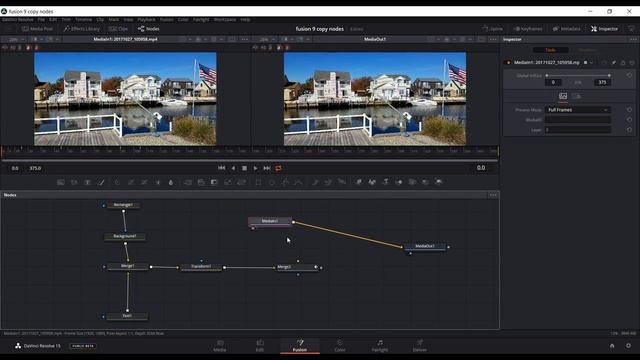Select the Transform1 node
Screen dimensions: 640x360
[x=201, y=267]
